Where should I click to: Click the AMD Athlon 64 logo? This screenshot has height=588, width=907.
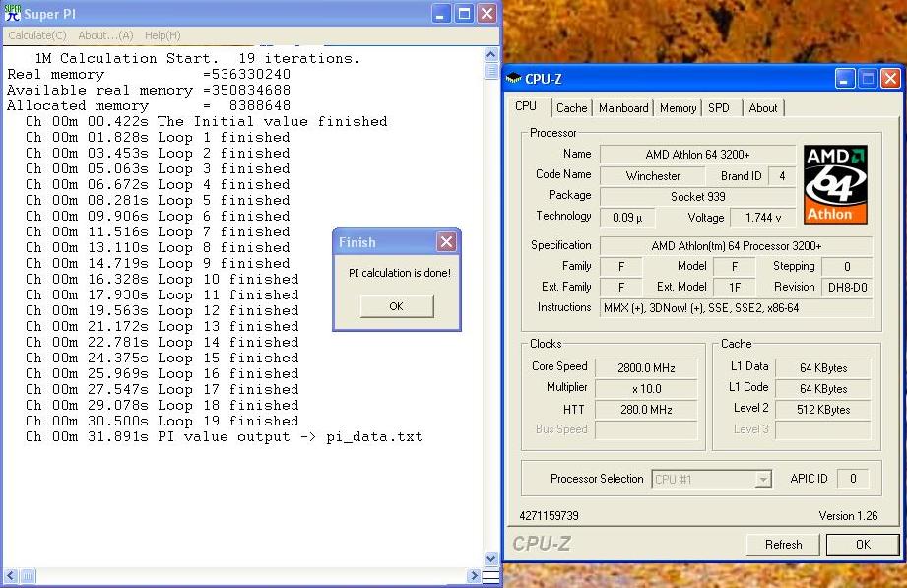coord(835,184)
